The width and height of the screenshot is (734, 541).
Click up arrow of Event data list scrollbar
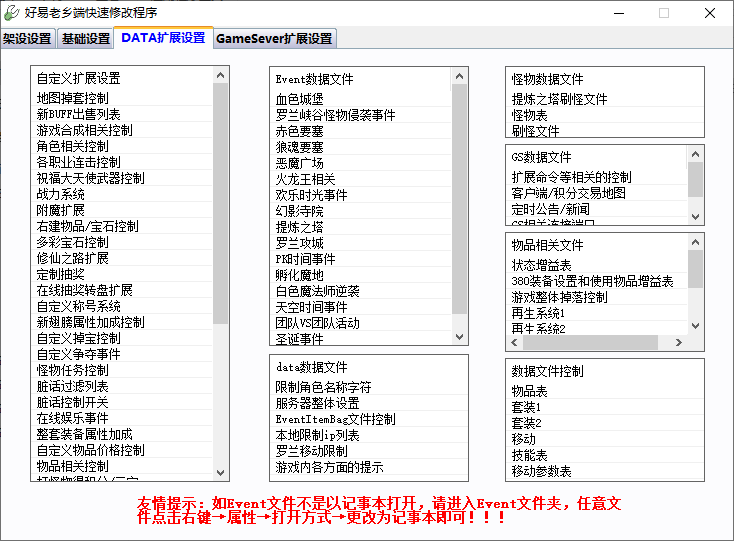point(459,76)
